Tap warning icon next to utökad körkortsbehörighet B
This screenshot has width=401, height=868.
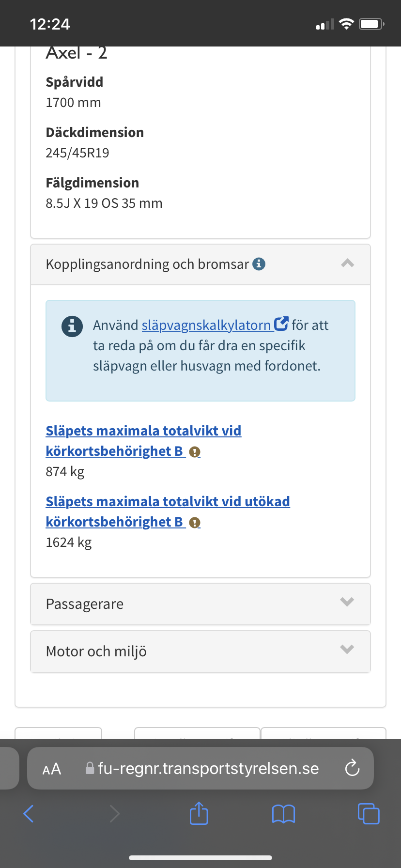pos(195,523)
